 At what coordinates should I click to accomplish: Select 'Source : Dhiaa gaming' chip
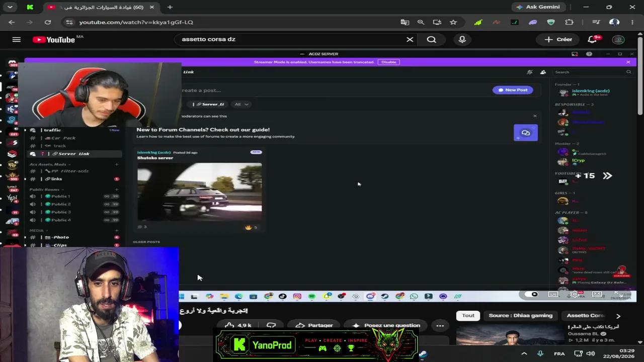(x=520, y=316)
